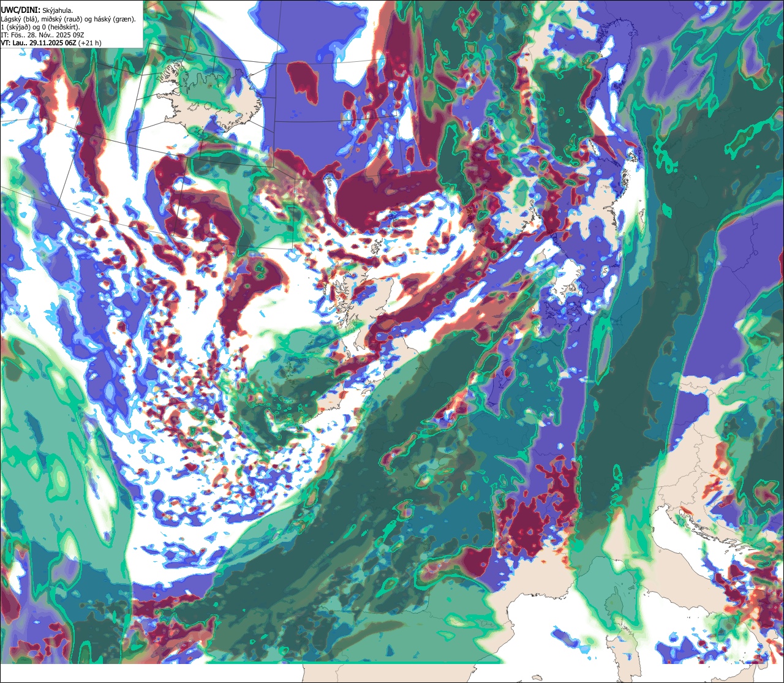Click the 'UWC/DINI: Skýjahula.' title text

pyautogui.click(x=37, y=10)
